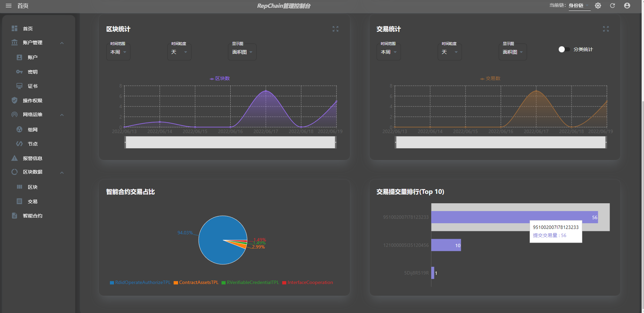The image size is (644, 313).
Task: Toggle RVerifiableCredentialTPL pie legend item
Action: [x=251, y=283]
